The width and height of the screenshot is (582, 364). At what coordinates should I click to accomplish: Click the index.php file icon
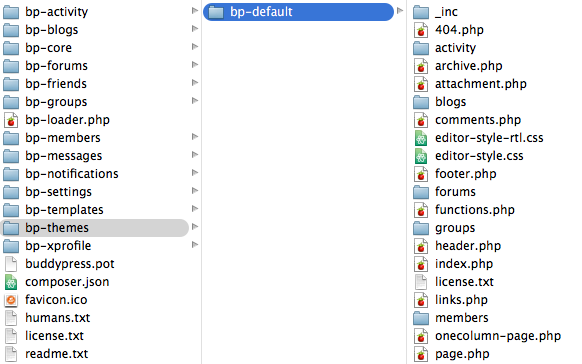[421, 264]
